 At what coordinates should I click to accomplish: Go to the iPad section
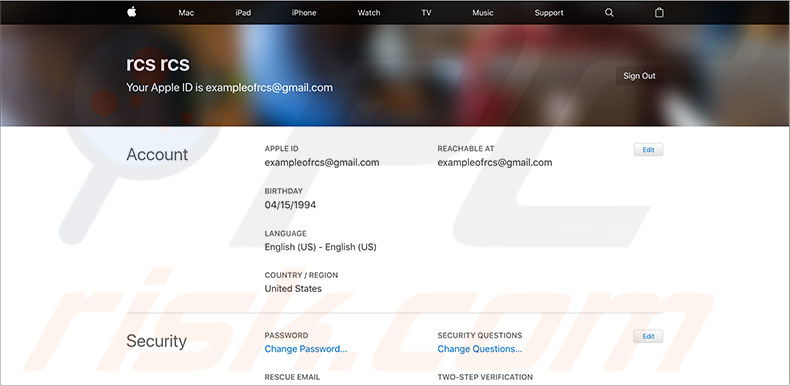coord(243,13)
